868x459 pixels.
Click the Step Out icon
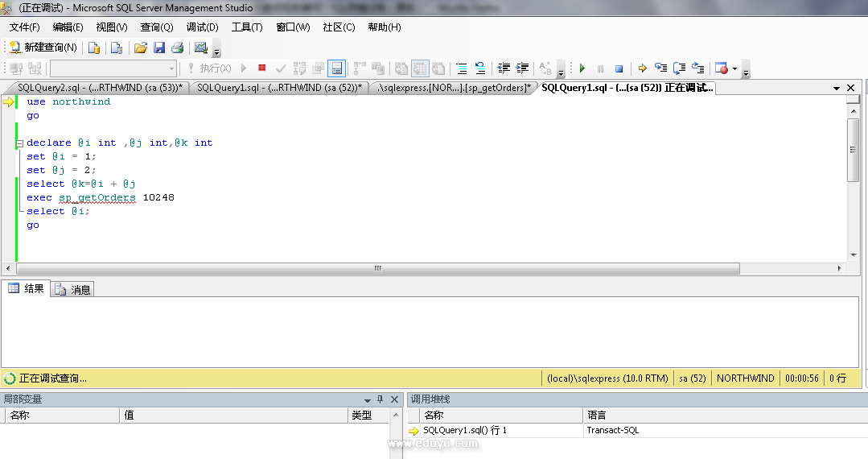(698, 68)
